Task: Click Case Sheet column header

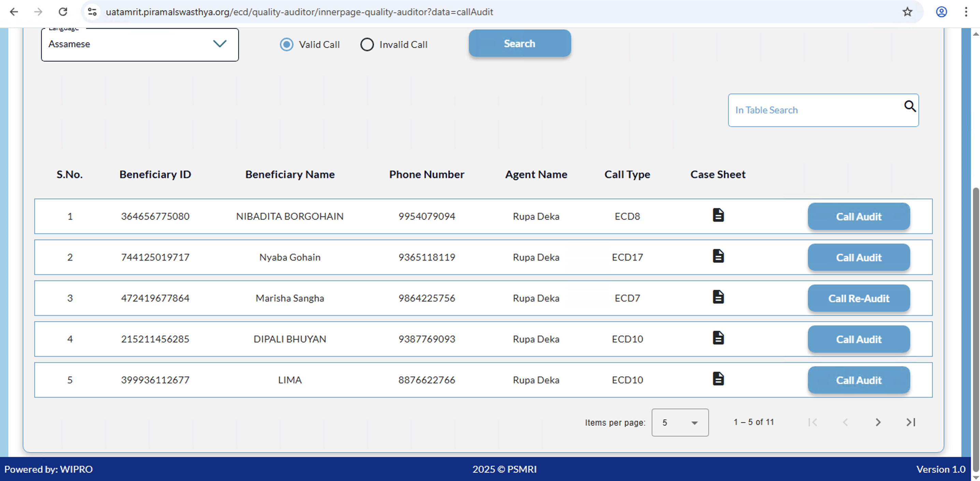Action: 718,175
